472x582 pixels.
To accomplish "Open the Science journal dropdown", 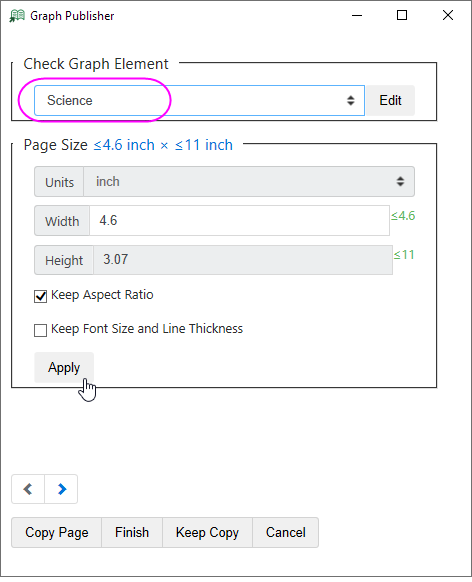I will [200, 101].
